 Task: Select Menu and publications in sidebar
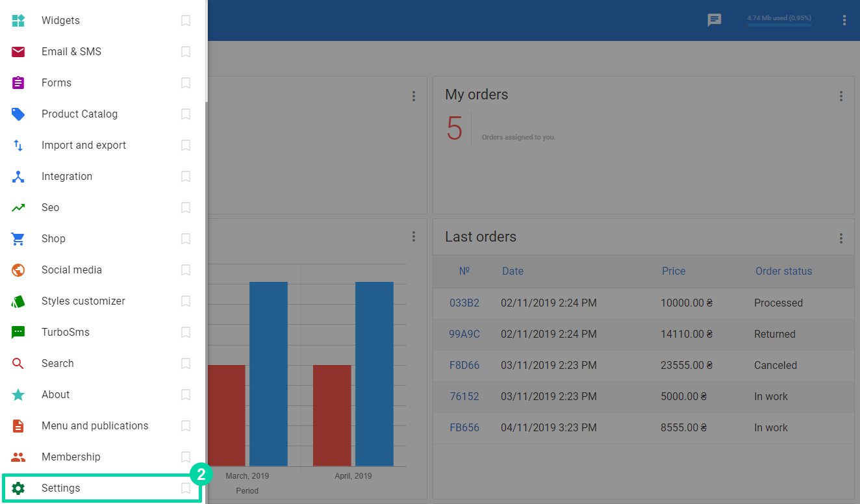[95, 426]
